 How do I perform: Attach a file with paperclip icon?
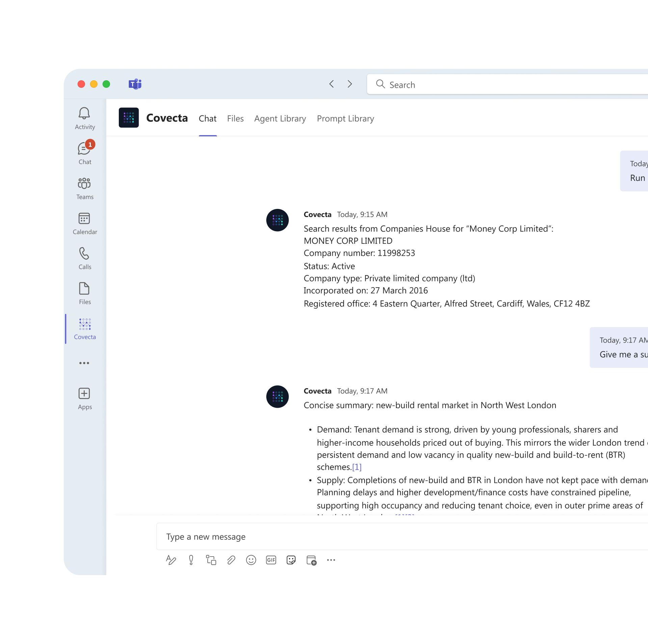tap(231, 560)
